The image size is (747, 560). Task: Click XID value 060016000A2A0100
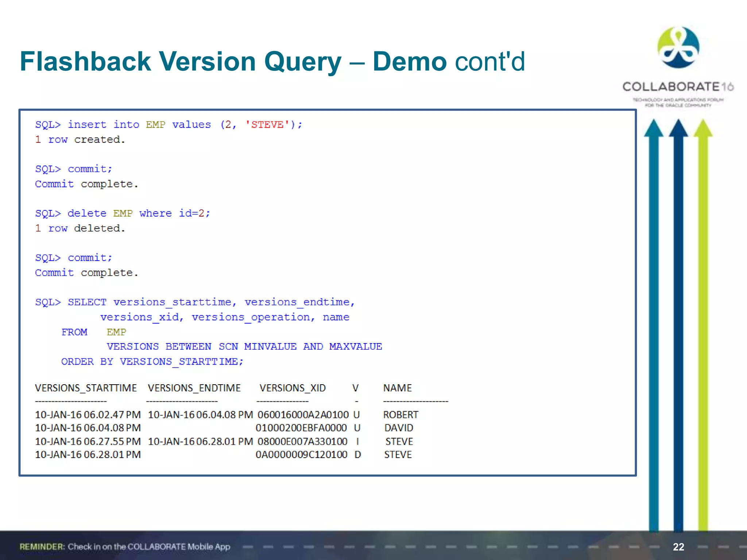(x=303, y=415)
